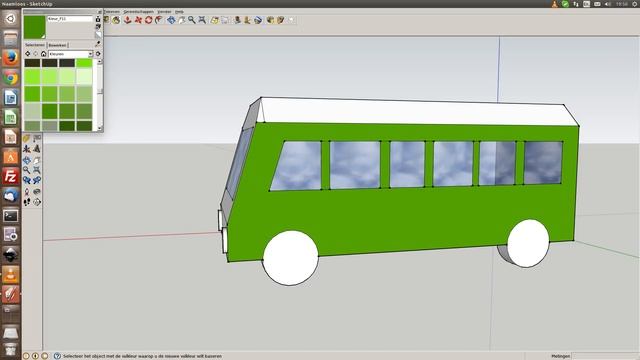640x360 pixels.
Task: Select the red Rotate tool
Action: (x=149, y=20)
